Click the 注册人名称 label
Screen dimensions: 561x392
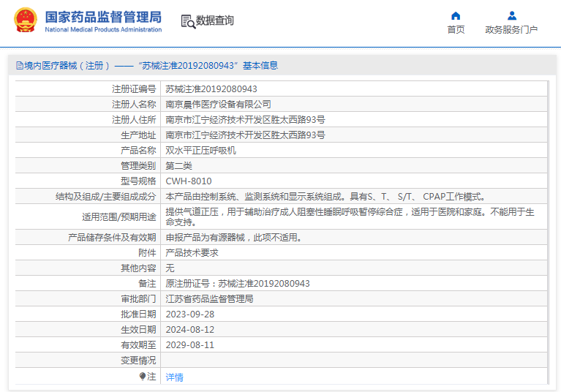[x=134, y=105]
